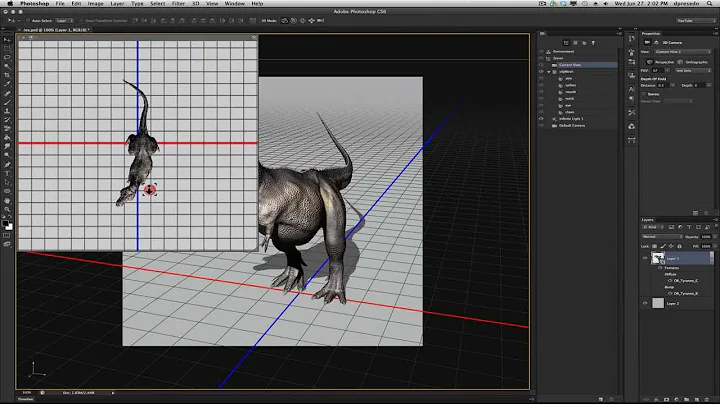
Task: Click the 3D Rotate mode icon
Action: [285, 21]
